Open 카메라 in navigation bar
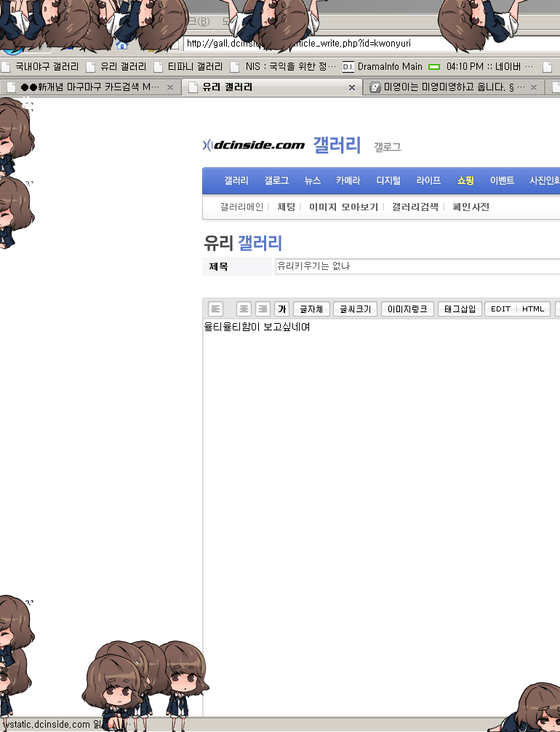560x732 pixels. (348, 180)
